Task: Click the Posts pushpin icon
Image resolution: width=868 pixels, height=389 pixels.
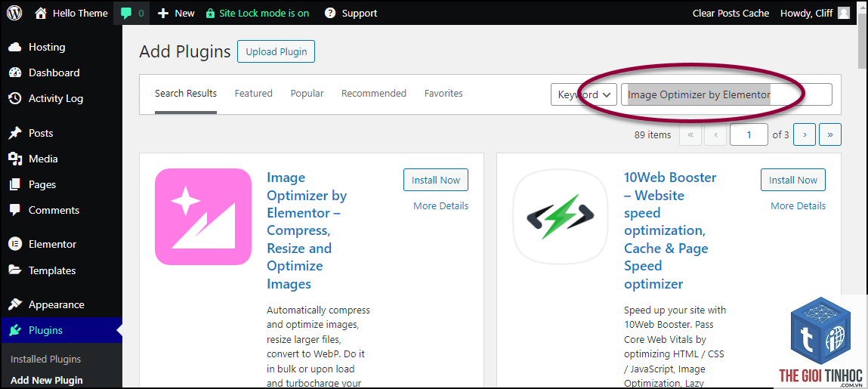Action: click(x=15, y=133)
